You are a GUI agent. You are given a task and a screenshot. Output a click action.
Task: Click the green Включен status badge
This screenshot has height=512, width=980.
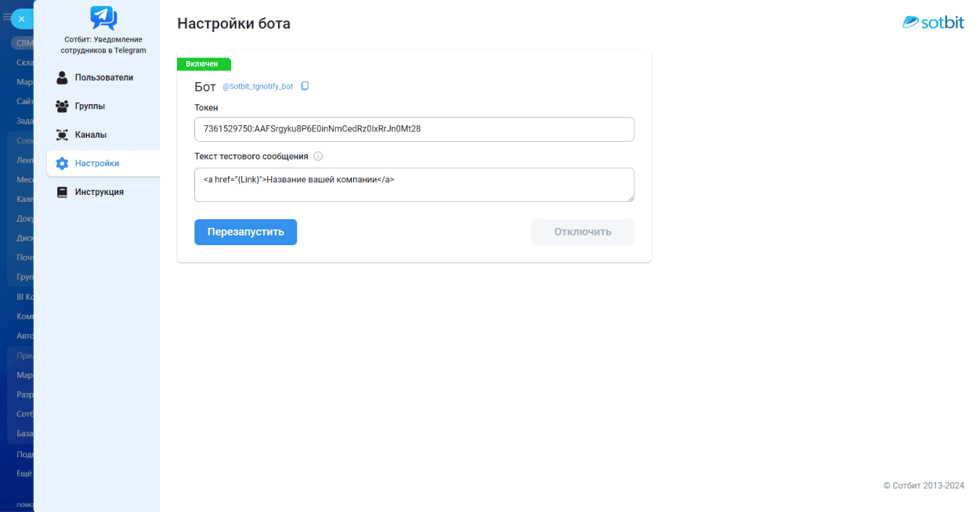click(x=203, y=64)
